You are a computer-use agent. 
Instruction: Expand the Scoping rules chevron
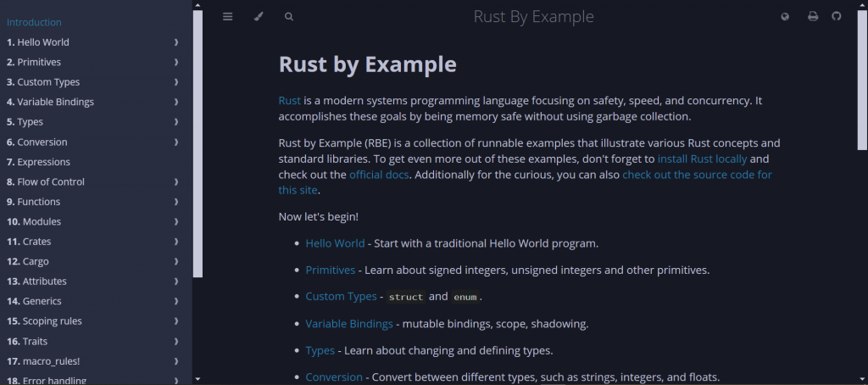(x=176, y=321)
